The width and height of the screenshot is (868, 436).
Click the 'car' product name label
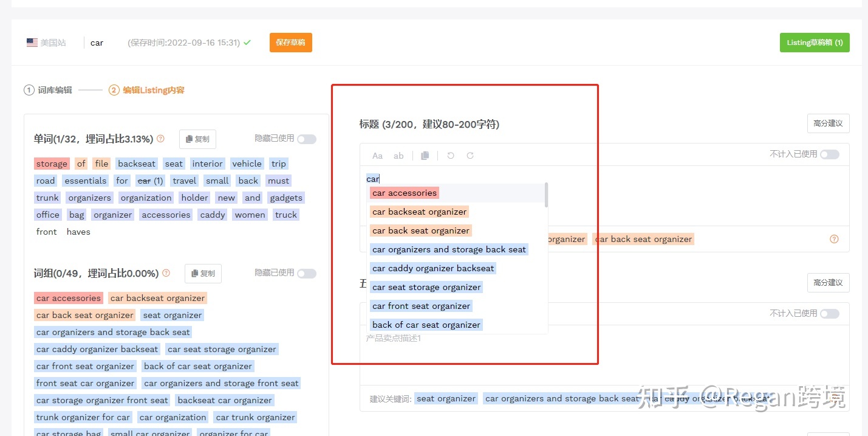(97, 43)
